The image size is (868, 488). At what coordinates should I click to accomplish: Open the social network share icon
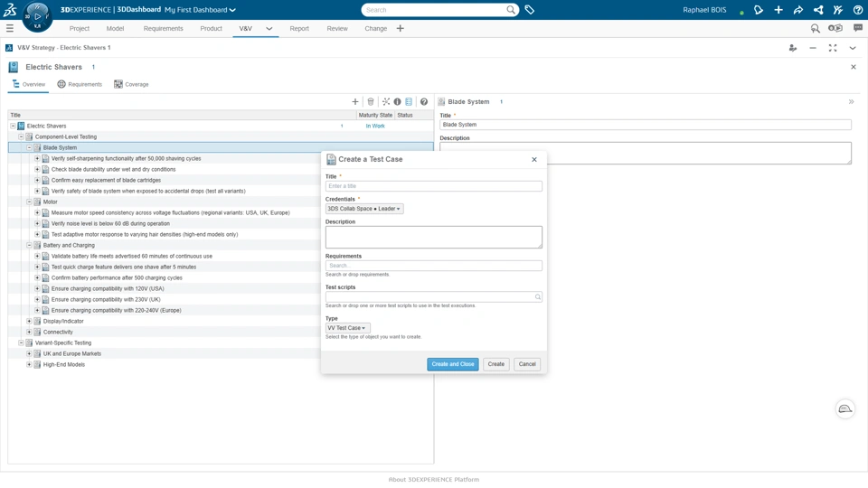(818, 10)
